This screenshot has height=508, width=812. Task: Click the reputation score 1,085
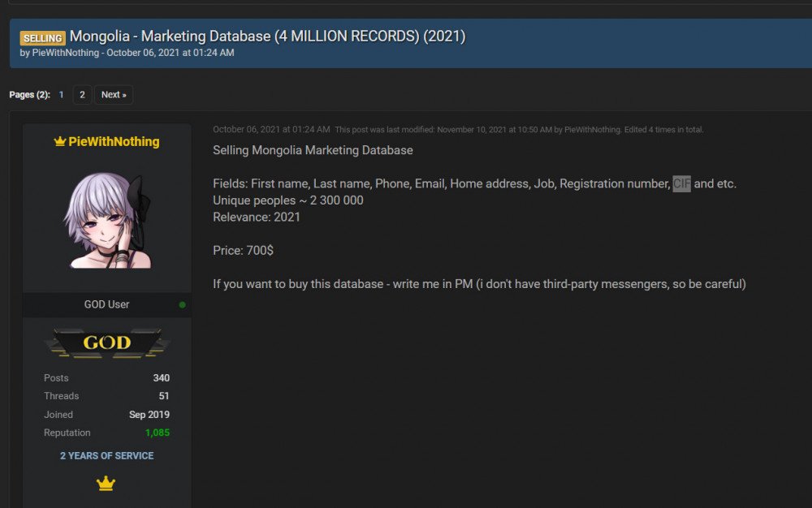157,433
